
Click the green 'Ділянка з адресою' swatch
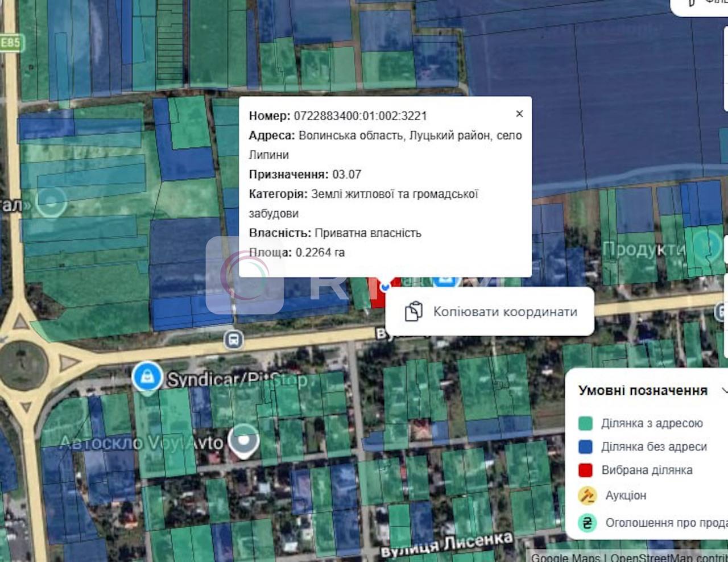[x=585, y=423]
